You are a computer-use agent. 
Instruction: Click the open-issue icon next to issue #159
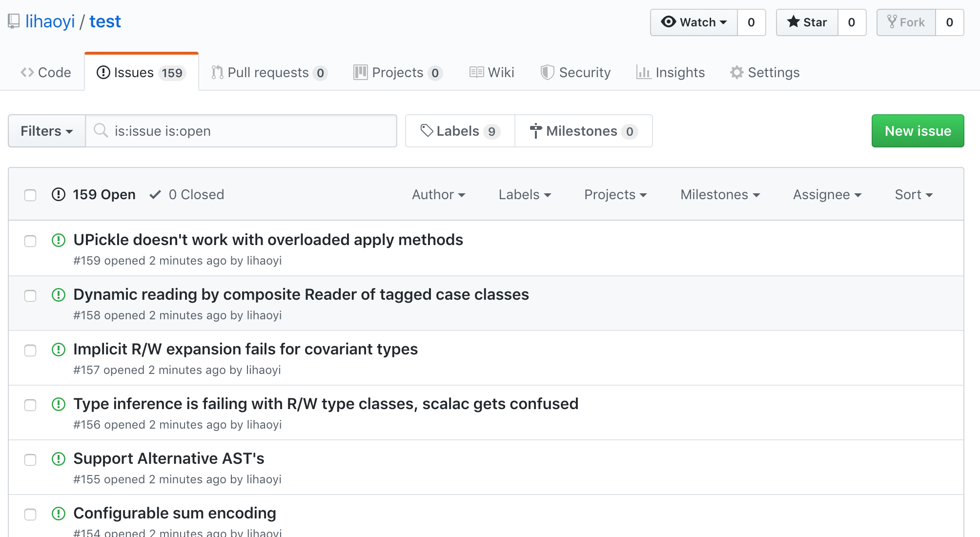point(59,240)
